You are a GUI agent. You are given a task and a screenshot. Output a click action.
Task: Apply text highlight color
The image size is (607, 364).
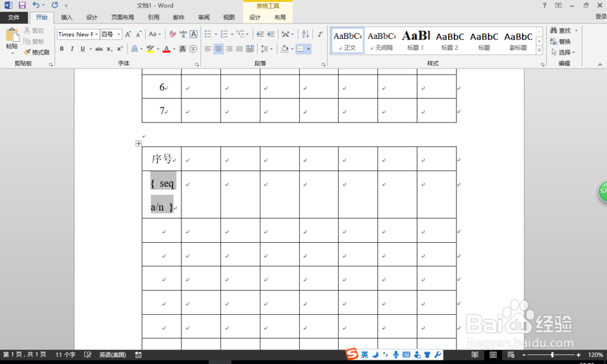pyautogui.click(x=151, y=49)
